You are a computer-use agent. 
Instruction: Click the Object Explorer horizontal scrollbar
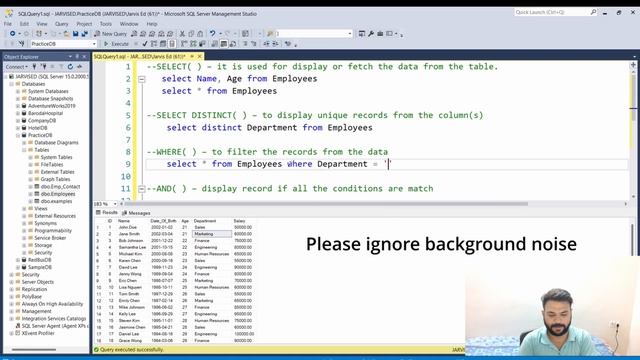(33, 349)
